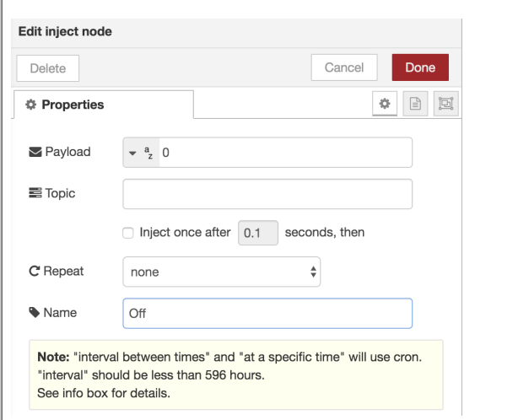Image resolution: width=518 pixels, height=420 pixels.
Task: Click the Name field containing Off
Action: 267,313
